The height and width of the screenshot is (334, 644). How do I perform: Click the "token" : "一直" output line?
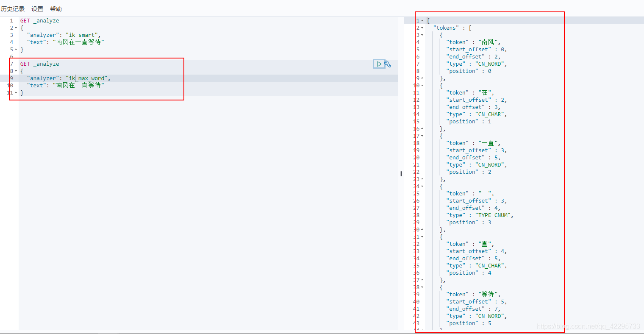point(473,143)
